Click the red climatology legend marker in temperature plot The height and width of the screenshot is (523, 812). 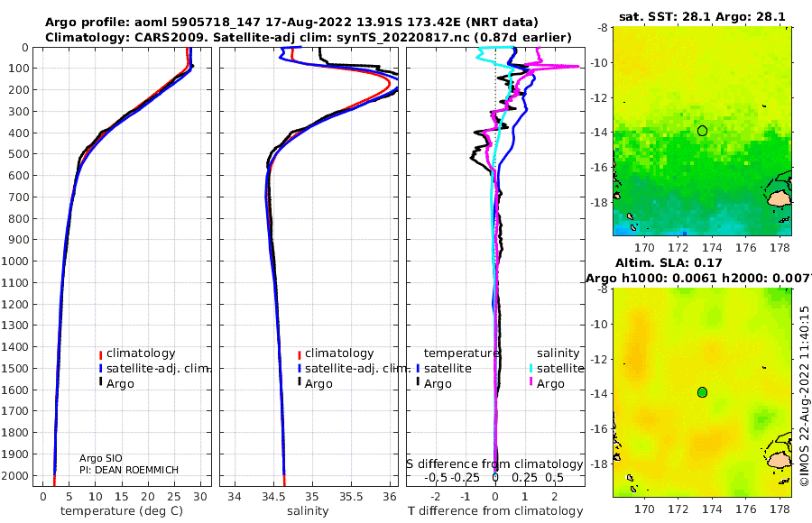click(100, 354)
